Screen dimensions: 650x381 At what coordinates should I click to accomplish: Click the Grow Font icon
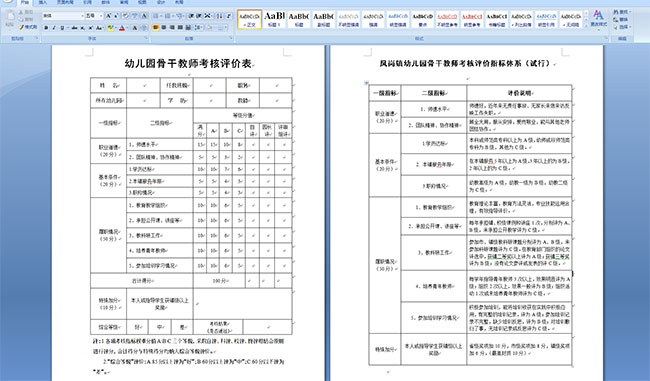pyautogui.click(x=109, y=16)
